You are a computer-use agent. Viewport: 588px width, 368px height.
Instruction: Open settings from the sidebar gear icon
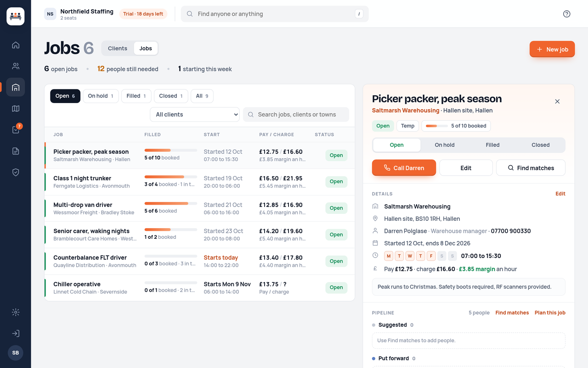[16, 312]
